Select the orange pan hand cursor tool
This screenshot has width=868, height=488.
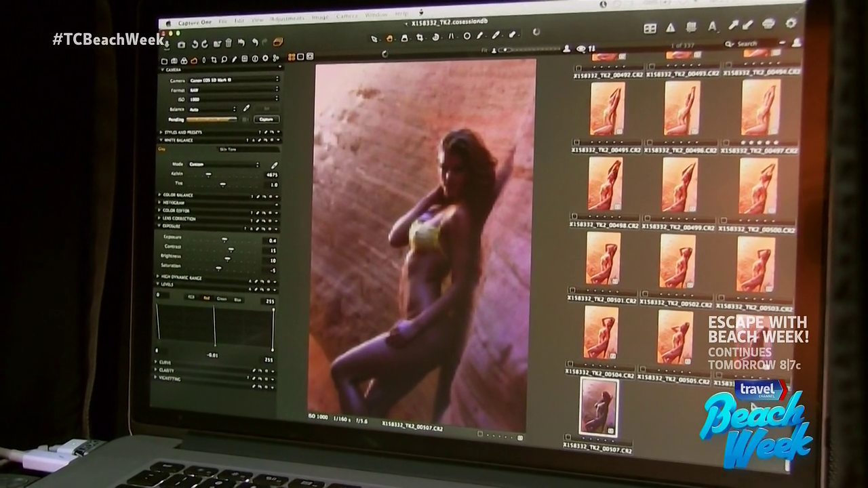coord(389,38)
